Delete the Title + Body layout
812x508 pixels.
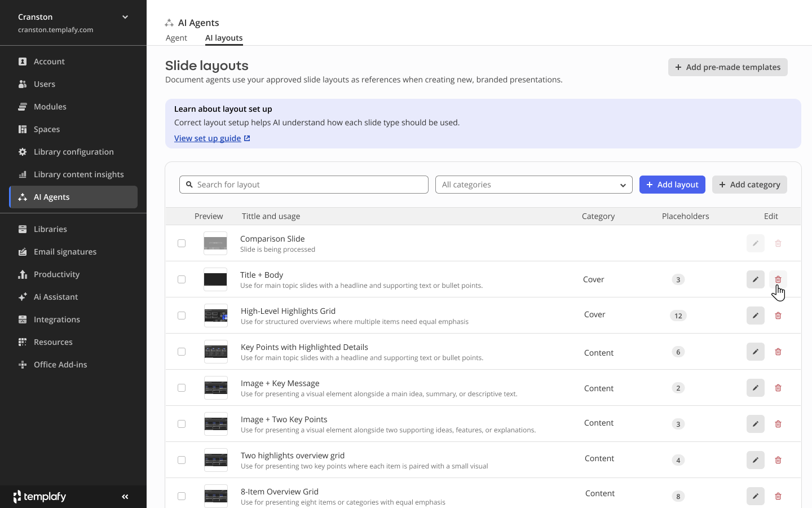click(778, 279)
